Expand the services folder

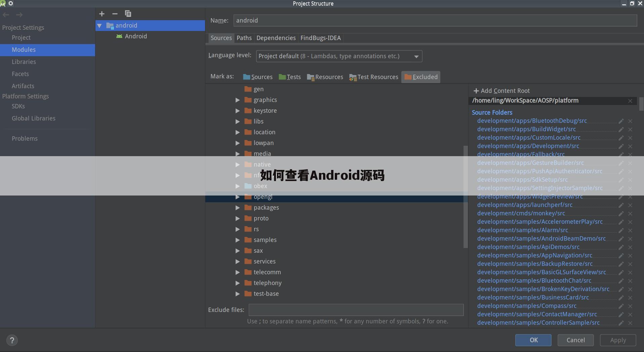point(238,261)
